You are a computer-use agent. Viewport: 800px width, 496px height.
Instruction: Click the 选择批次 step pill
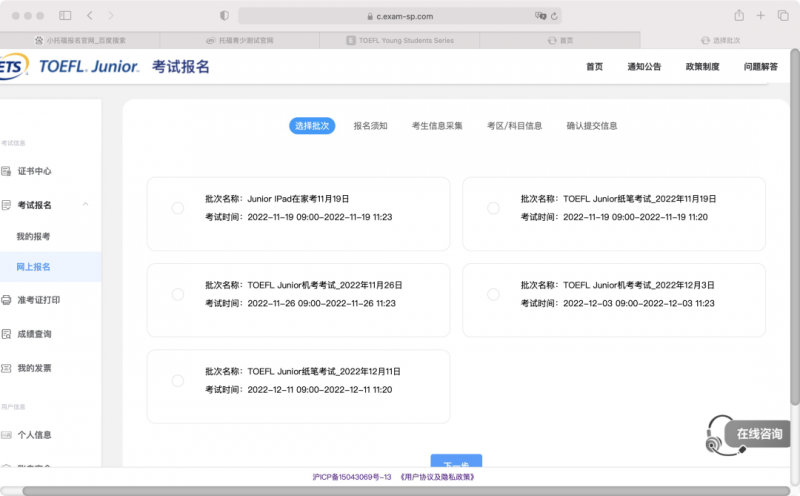[x=312, y=126]
